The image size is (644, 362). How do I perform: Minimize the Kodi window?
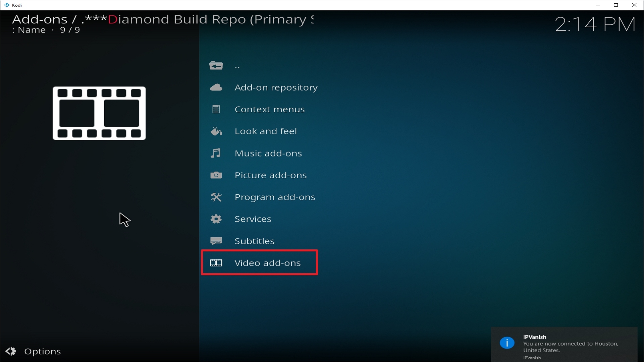click(x=597, y=5)
